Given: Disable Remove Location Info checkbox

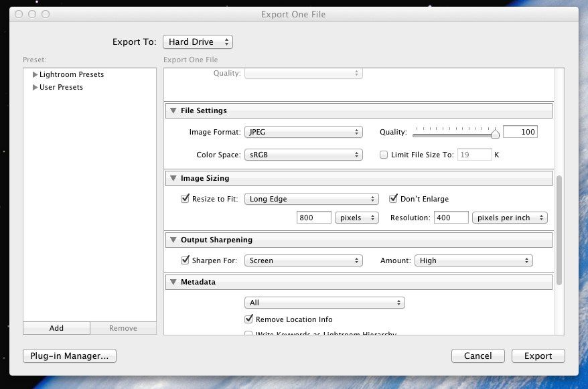Looking at the screenshot, I should tap(249, 319).
